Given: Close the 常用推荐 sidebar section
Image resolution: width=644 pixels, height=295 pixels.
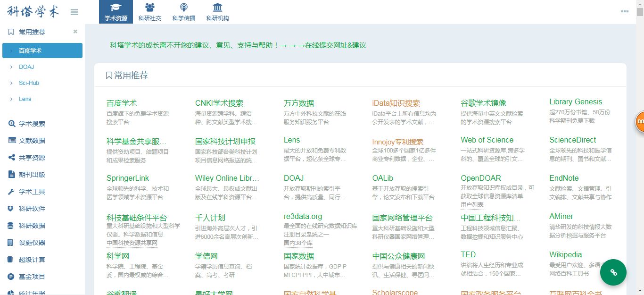Looking at the screenshot, I should coord(75,32).
